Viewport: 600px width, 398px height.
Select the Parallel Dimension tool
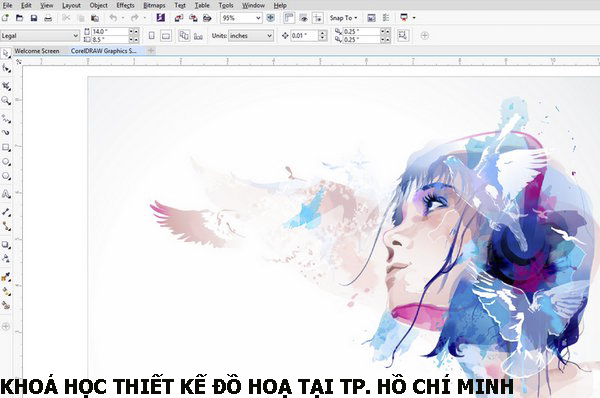(x=6, y=212)
